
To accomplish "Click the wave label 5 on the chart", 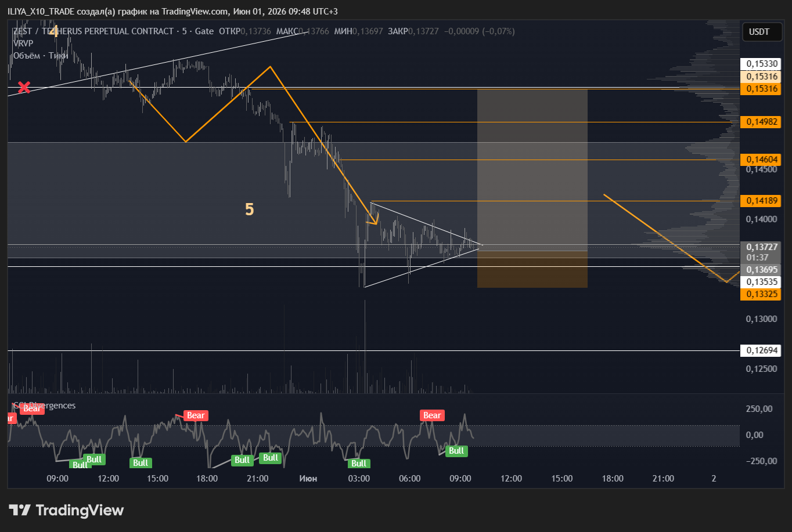I will pyautogui.click(x=249, y=209).
